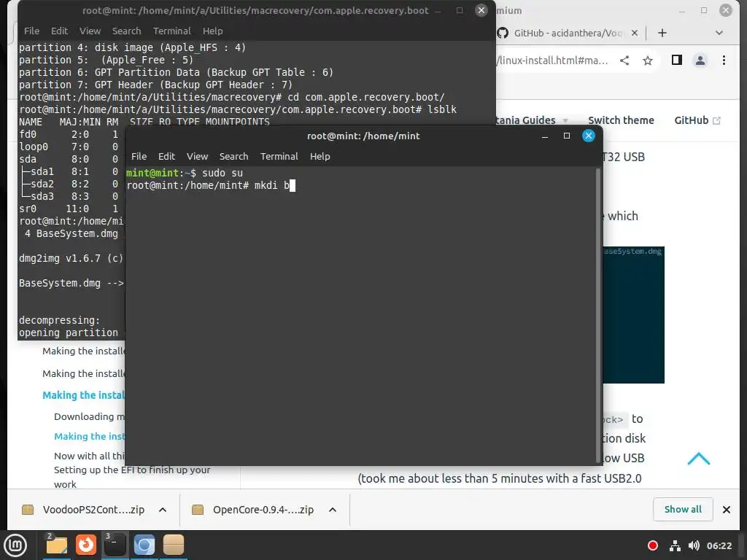
Task: Open a new browser tab
Action: (662, 33)
